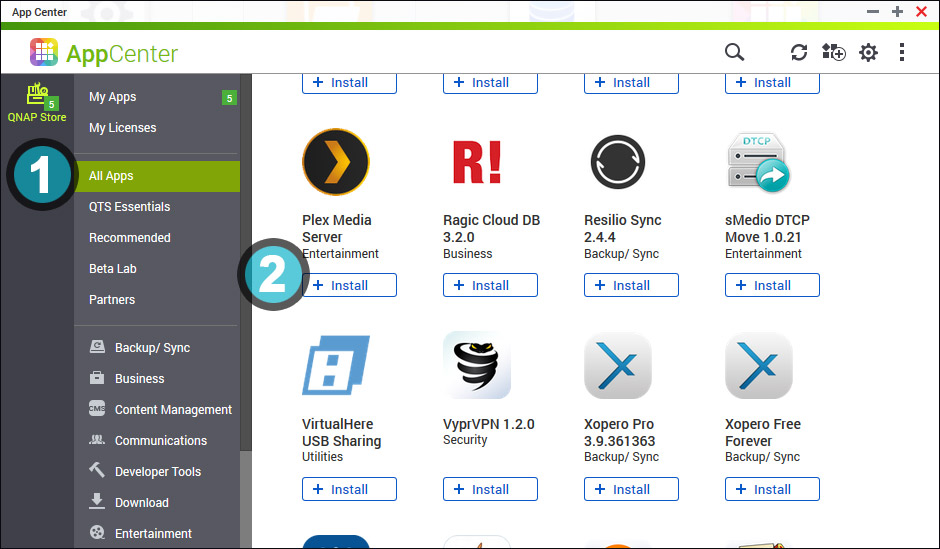Open the Resilio Sync icon

pyautogui.click(x=617, y=162)
